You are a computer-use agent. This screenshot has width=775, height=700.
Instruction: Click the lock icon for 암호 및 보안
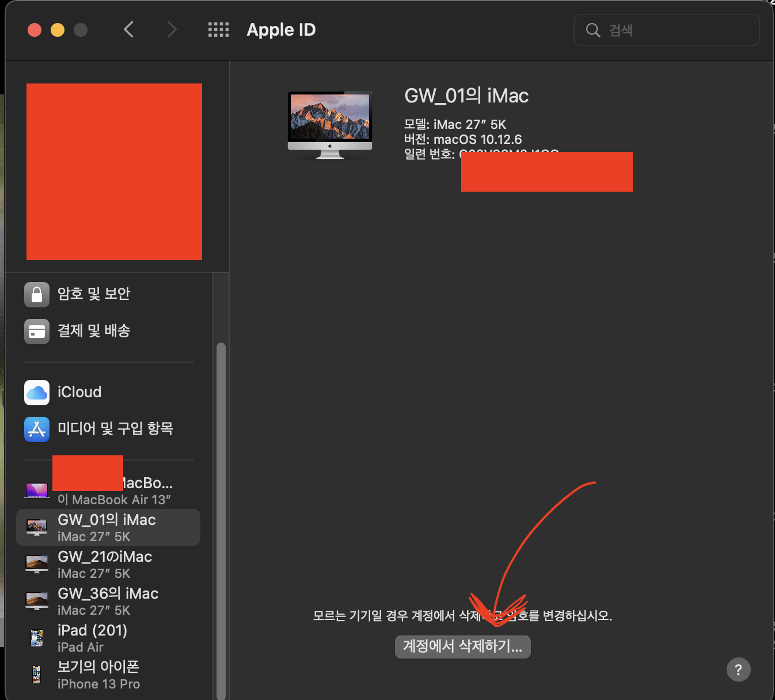coord(37,295)
